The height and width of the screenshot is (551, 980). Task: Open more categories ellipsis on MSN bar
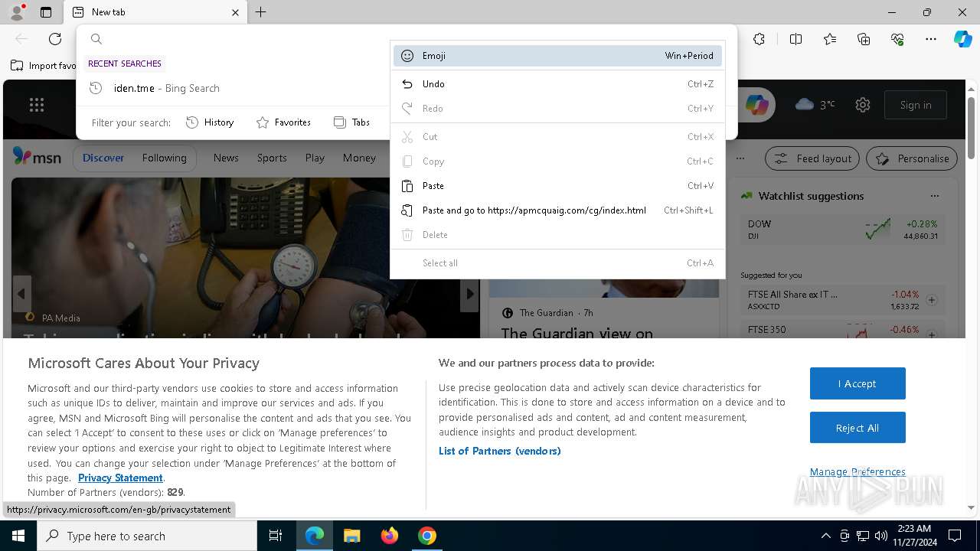tap(740, 158)
